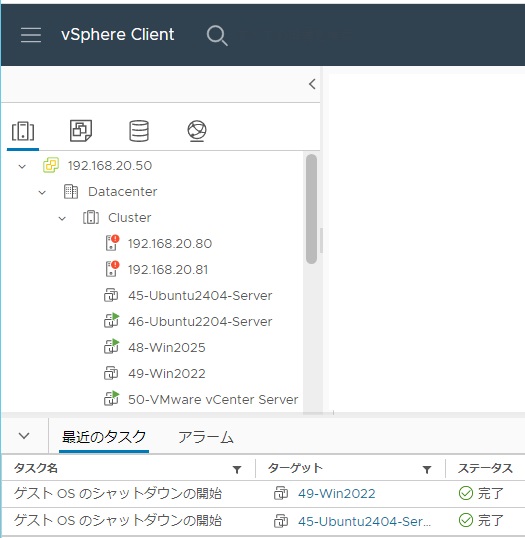Collapse the recent tasks bottom panel

[x=24, y=436]
